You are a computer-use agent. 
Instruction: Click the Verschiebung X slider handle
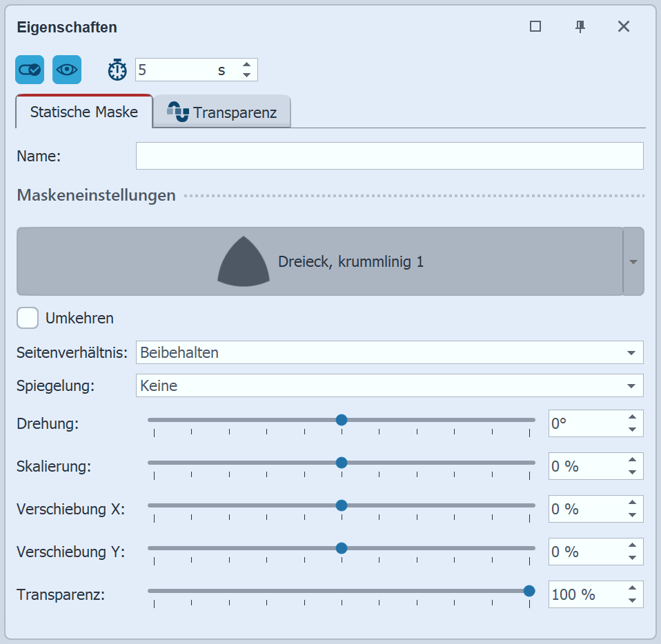[x=341, y=505]
